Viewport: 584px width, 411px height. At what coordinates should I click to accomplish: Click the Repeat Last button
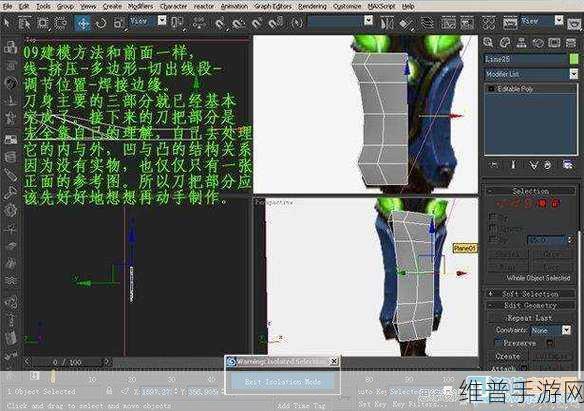[530, 318]
